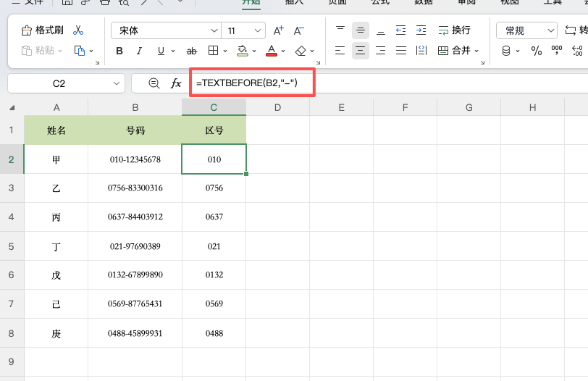Select row 5 header

pyautogui.click(x=12, y=246)
